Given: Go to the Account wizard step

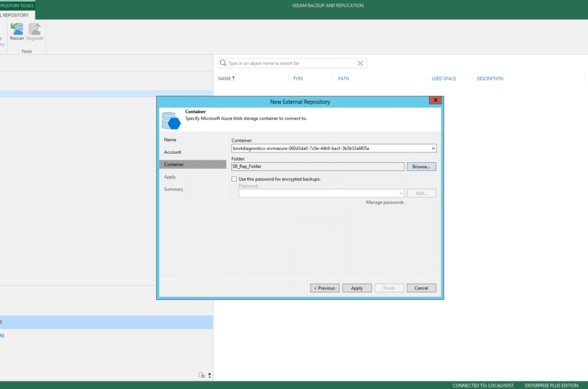Looking at the screenshot, I should point(173,152).
